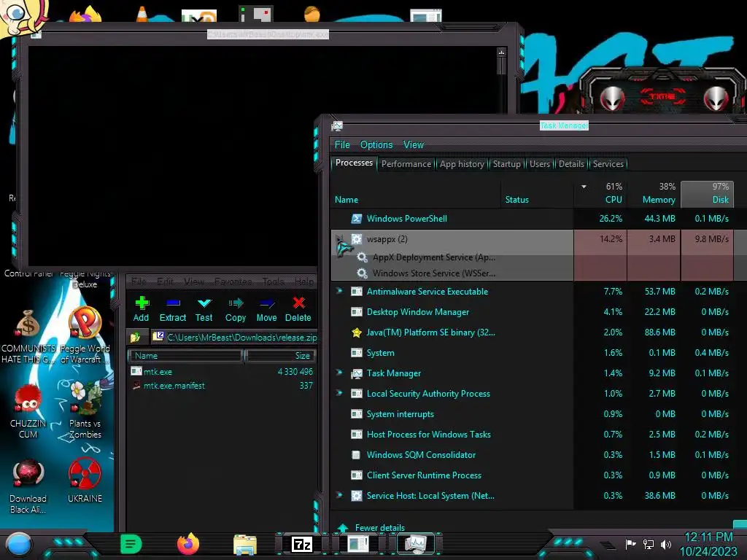Sort processes by Disk column

pyautogui.click(x=707, y=193)
